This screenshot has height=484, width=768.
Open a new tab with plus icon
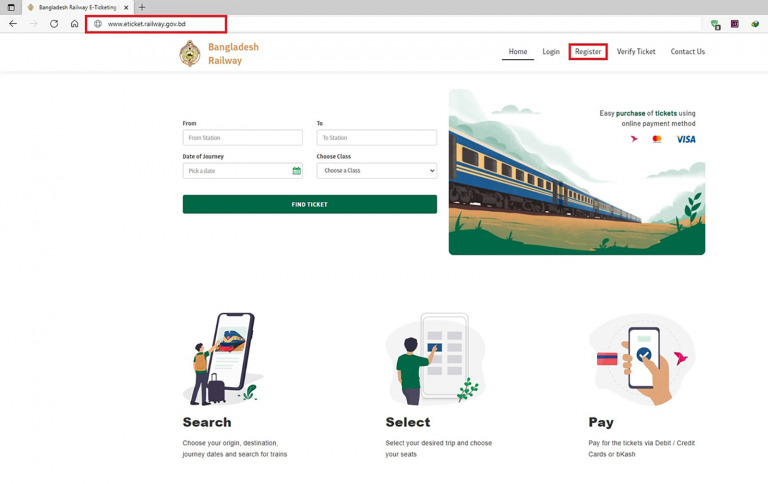[x=142, y=7]
